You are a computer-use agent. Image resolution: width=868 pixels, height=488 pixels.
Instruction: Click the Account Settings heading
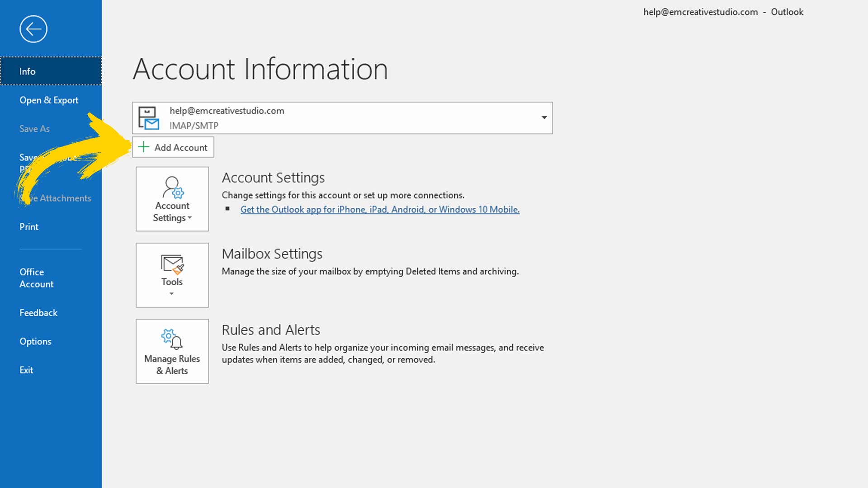273,178
